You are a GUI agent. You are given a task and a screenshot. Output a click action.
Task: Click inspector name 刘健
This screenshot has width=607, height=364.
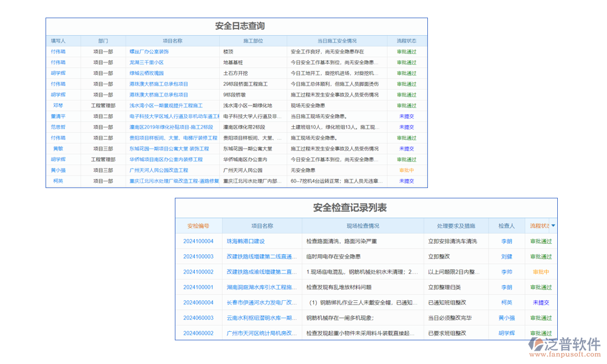point(507,256)
